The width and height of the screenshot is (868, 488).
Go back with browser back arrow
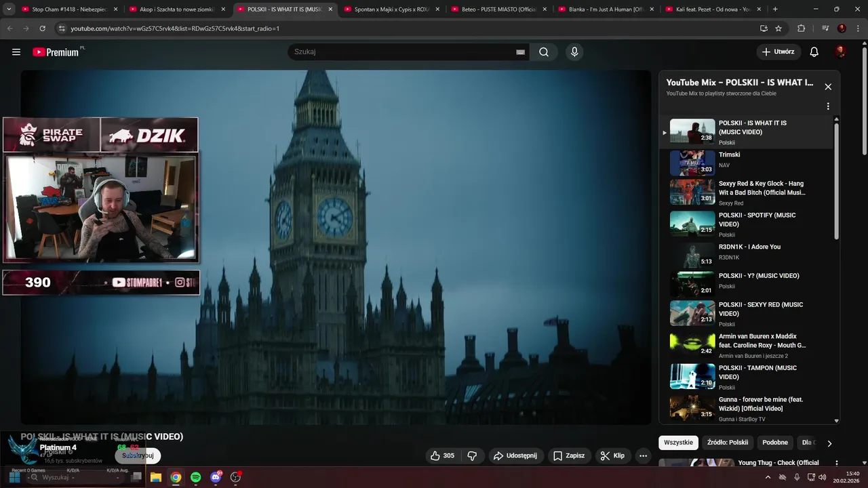point(9,28)
